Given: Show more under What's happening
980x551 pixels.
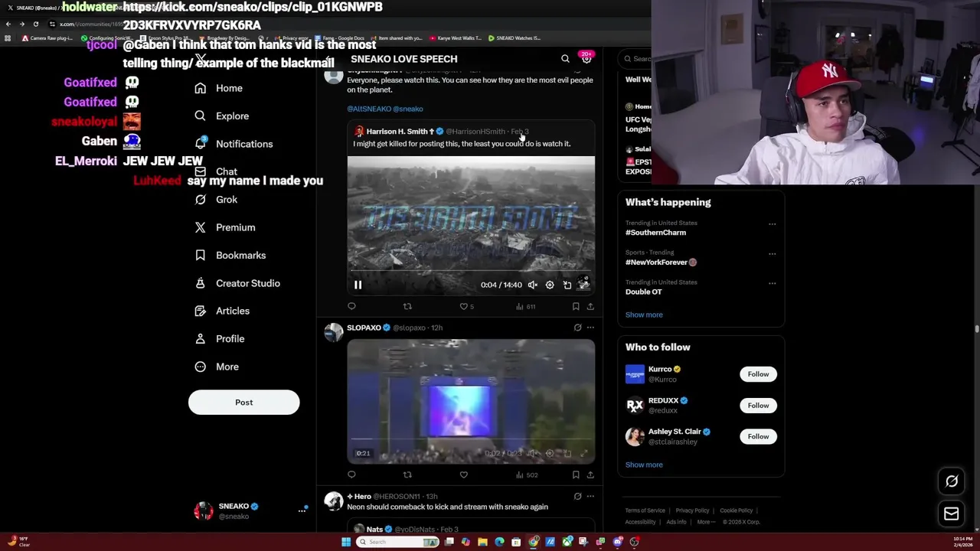Looking at the screenshot, I should (644, 315).
